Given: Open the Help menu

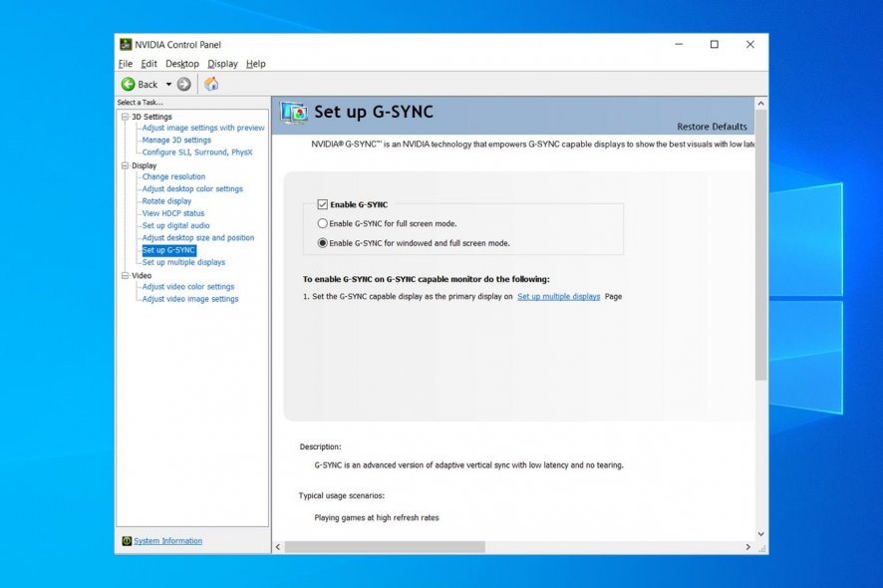Looking at the screenshot, I should click(256, 64).
